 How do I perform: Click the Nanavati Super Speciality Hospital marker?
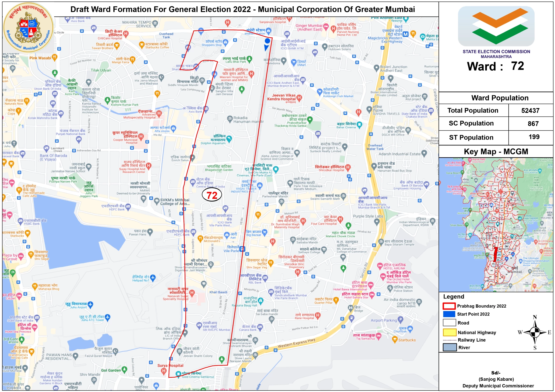coord(192,293)
